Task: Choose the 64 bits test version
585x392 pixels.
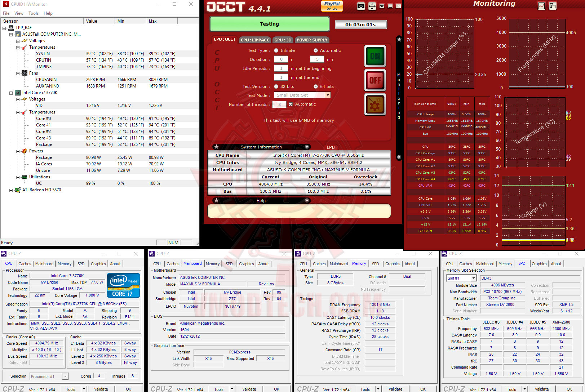Action: click(316, 86)
